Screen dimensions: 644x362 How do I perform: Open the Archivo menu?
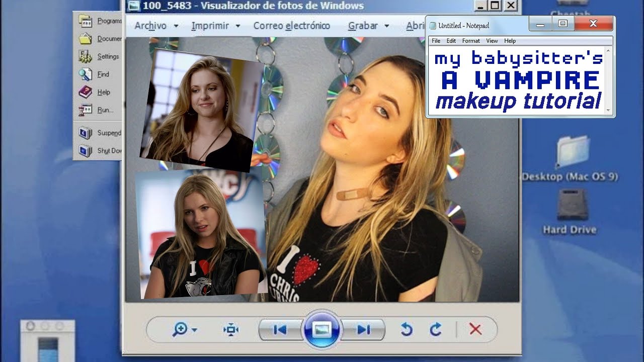156,26
